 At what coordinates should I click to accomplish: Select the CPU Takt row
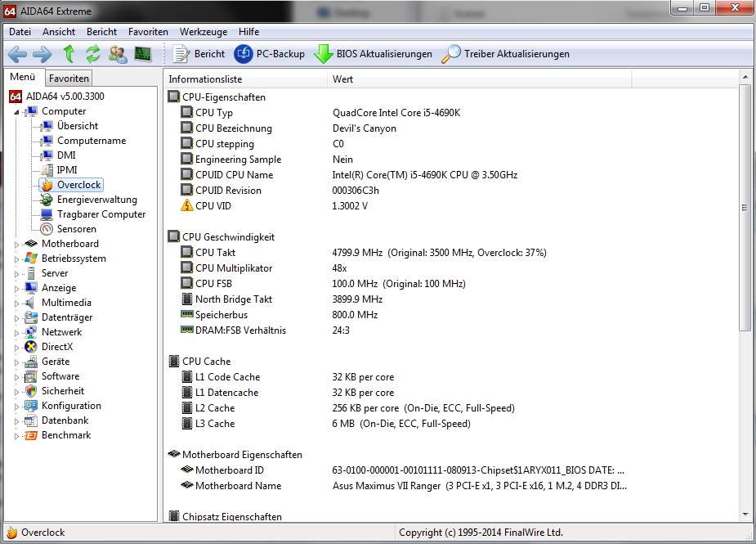[x=364, y=253]
